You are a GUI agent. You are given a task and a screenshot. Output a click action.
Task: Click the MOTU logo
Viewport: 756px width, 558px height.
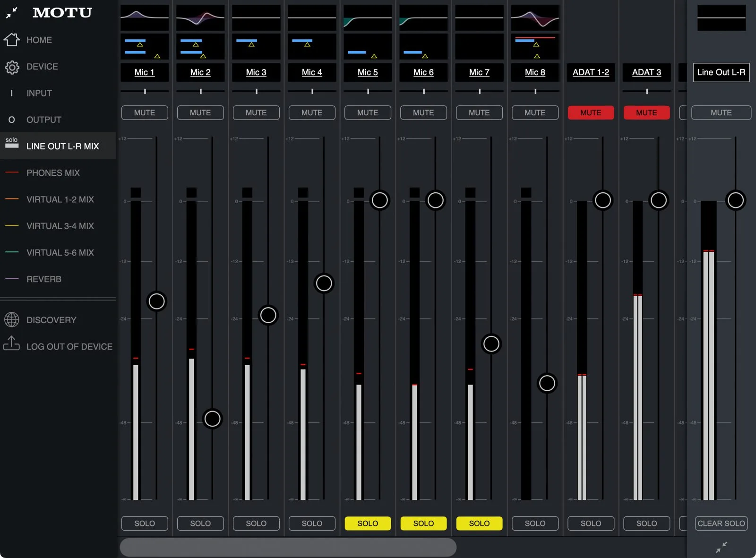pyautogui.click(x=62, y=13)
